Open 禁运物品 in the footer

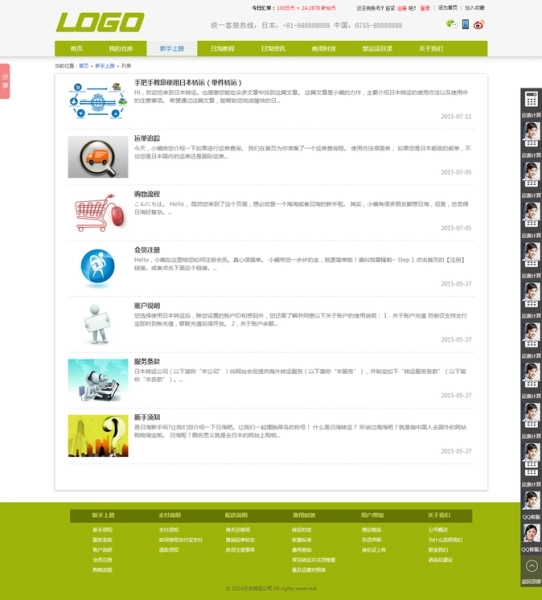pos(371,530)
